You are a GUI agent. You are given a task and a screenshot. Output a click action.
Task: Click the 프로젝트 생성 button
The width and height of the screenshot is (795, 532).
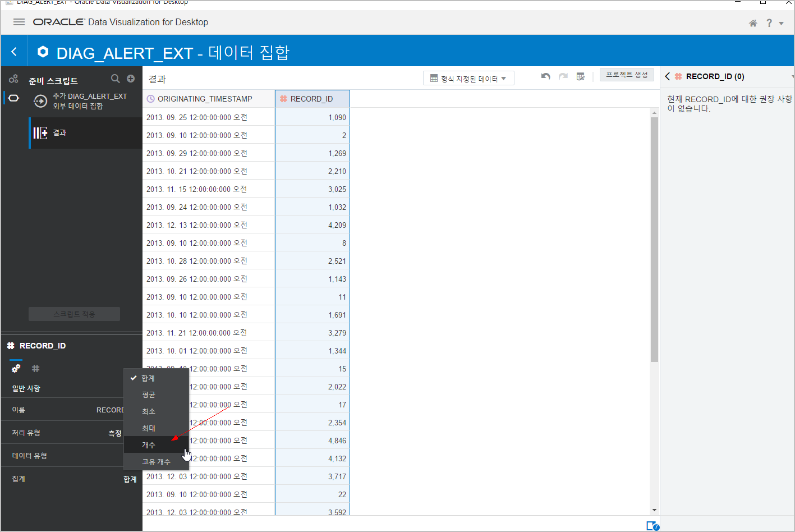pyautogui.click(x=627, y=75)
